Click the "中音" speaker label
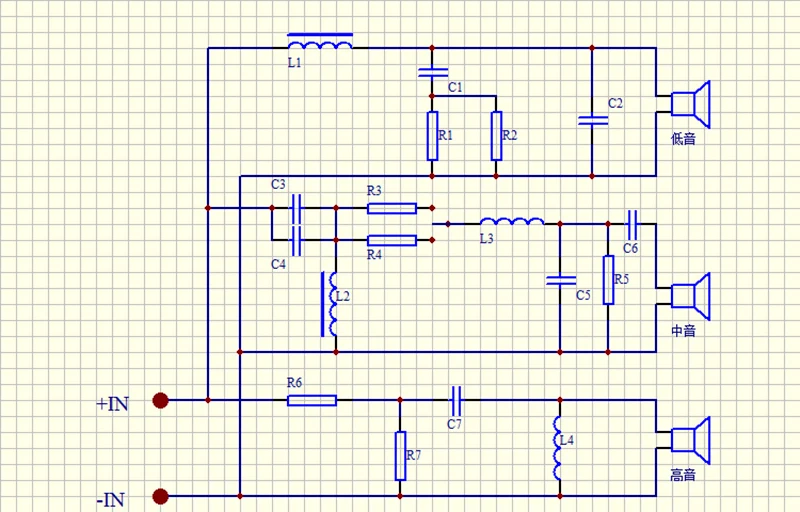 [683, 331]
